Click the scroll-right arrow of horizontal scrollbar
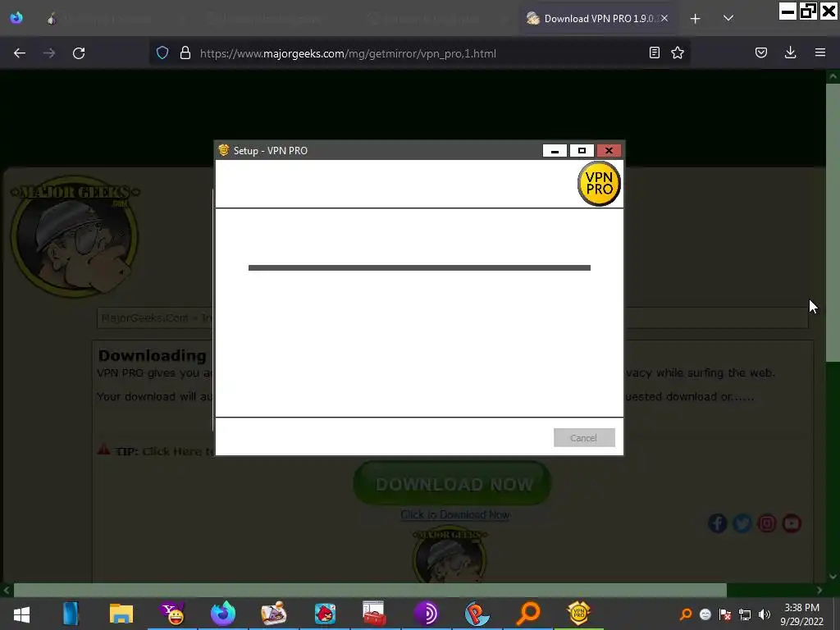Screen dimensions: 840x630 tap(819, 590)
